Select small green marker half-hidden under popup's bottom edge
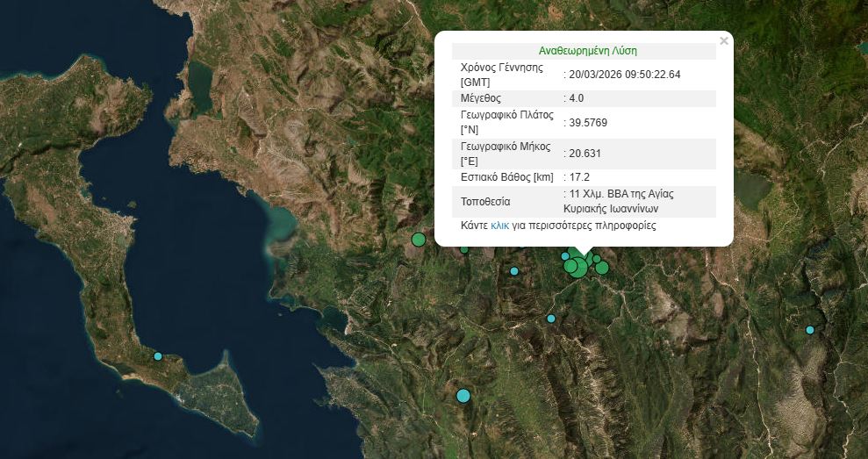Screen dimensions: 868x459 [x=464, y=250]
